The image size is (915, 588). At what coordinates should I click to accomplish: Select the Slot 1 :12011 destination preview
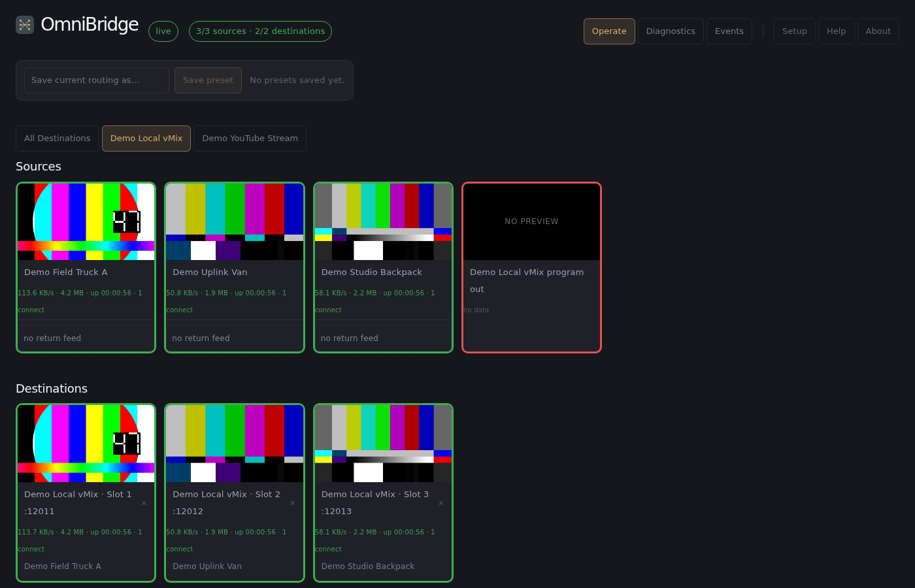point(86,444)
